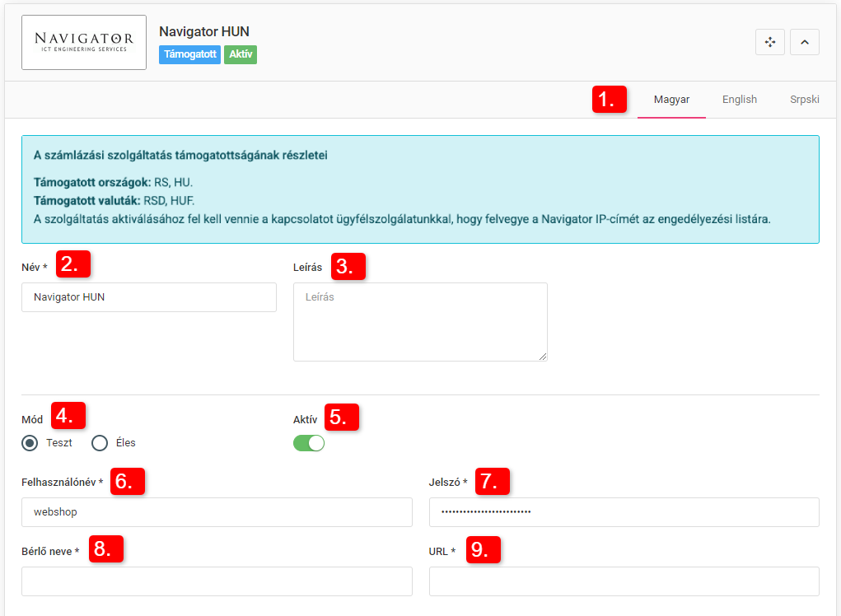Toggle the Aktív switch off
The image size is (841, 616).
[309, 443]
